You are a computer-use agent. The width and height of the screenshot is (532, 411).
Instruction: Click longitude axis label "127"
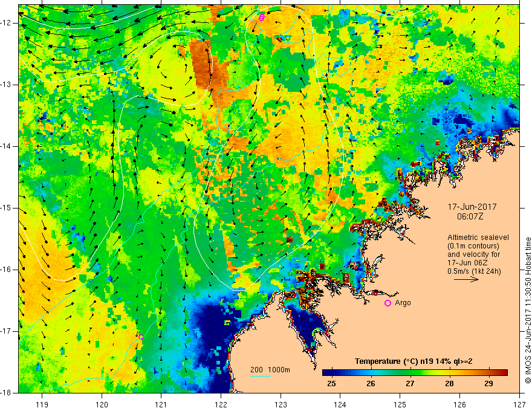[x=519, y=404]
